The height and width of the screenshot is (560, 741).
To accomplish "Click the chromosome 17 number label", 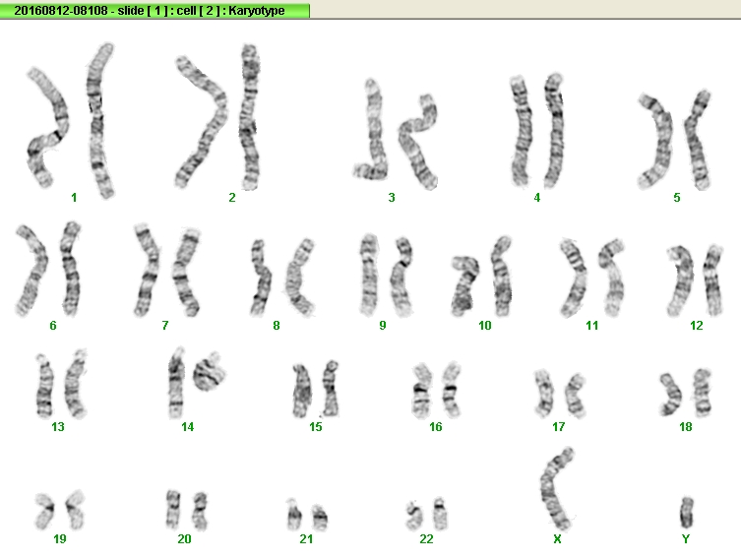I will point(559,427).
